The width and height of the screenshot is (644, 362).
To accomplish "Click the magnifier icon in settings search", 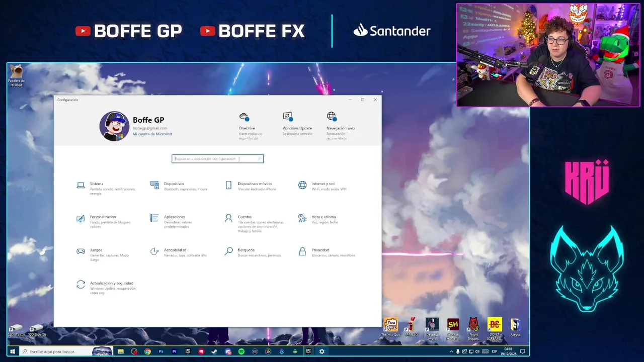I will point(260,159).
